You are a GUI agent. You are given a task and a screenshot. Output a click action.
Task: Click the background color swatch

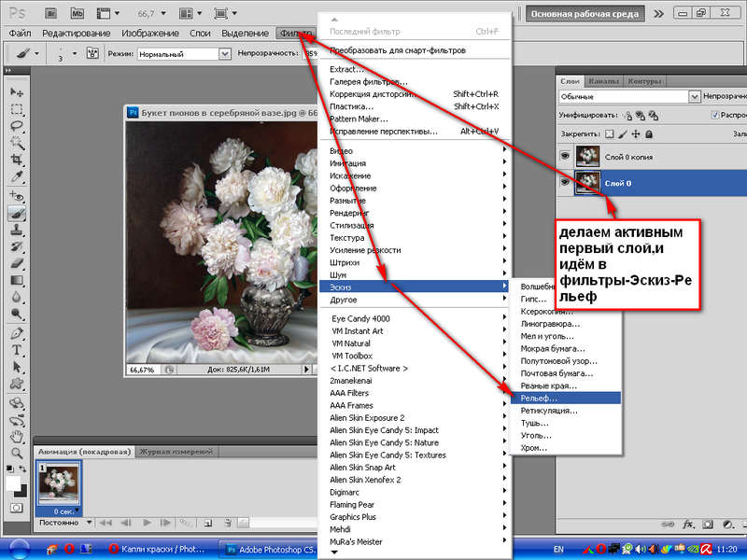(22, 493)
